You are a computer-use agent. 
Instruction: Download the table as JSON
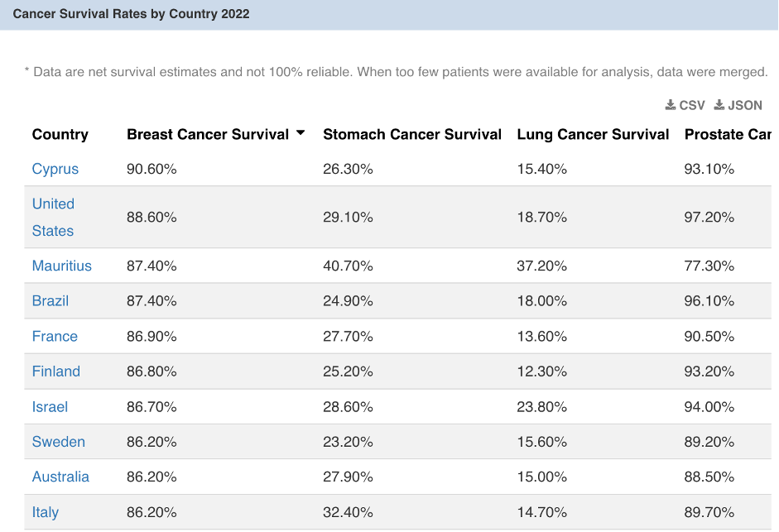point(738,105)
